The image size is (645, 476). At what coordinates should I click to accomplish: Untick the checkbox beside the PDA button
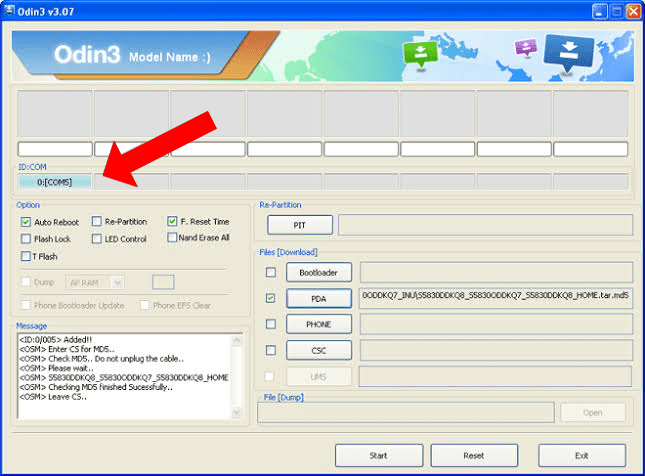click(271, 298)
